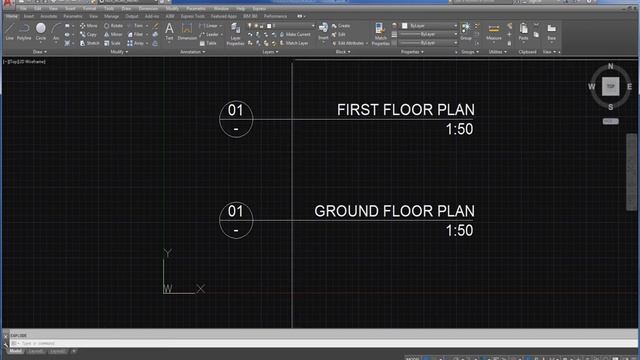This screenshot has width=640, height=360.
Task: Expand the Annotation panel
Action: pyautogui.click(x=193, y=52)
